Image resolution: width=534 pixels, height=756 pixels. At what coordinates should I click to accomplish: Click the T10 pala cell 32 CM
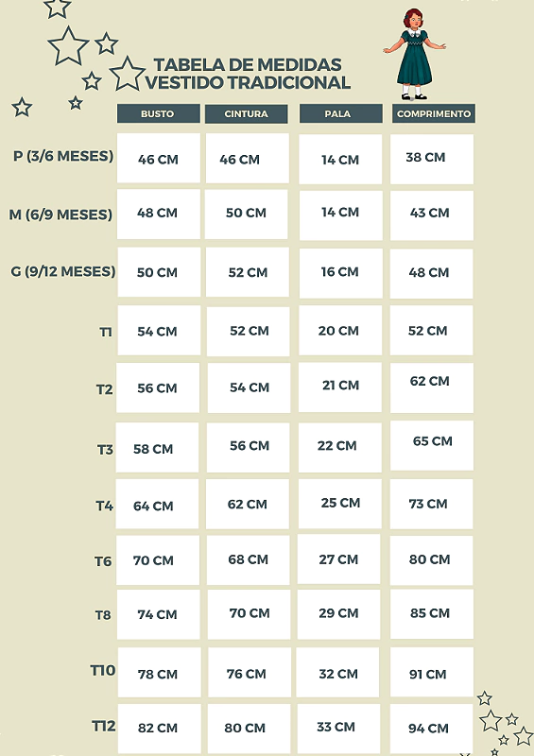[x=337, y=673]
